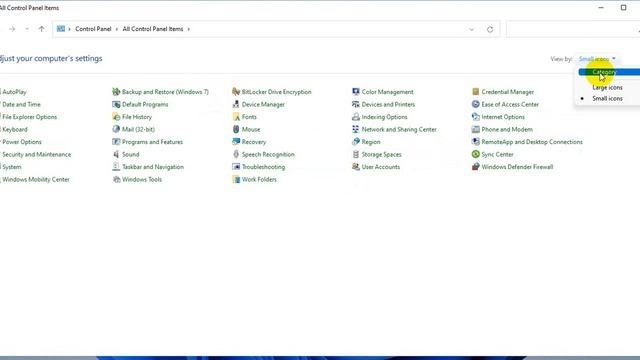This screenshot has height=360, width=640.
Task: Open the Date and Time link
Action: point(21,104)
